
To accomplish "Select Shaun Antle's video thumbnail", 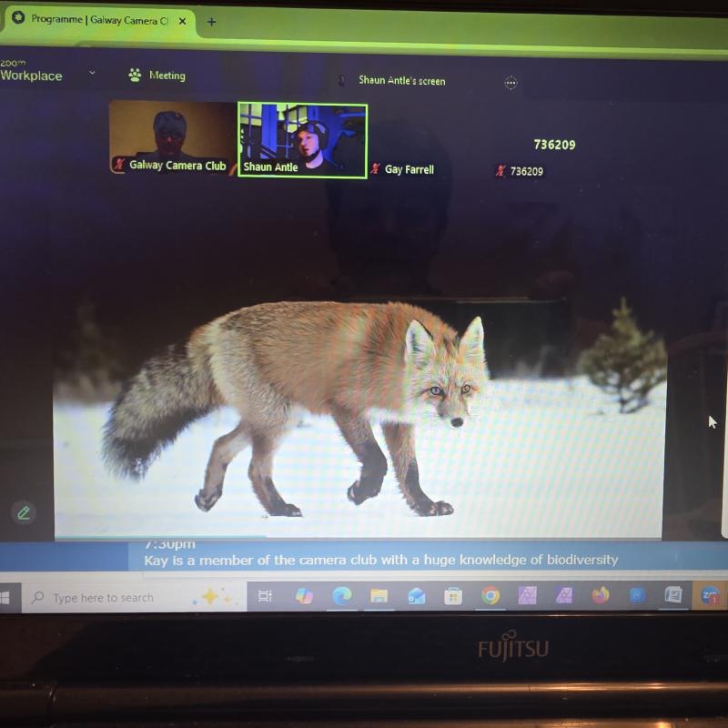I will (302, 138).
